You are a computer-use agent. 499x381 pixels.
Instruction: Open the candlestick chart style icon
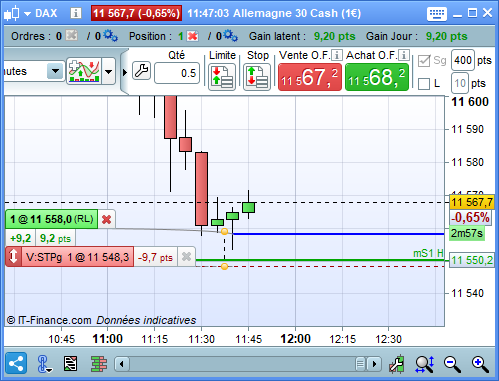[11, 13]
